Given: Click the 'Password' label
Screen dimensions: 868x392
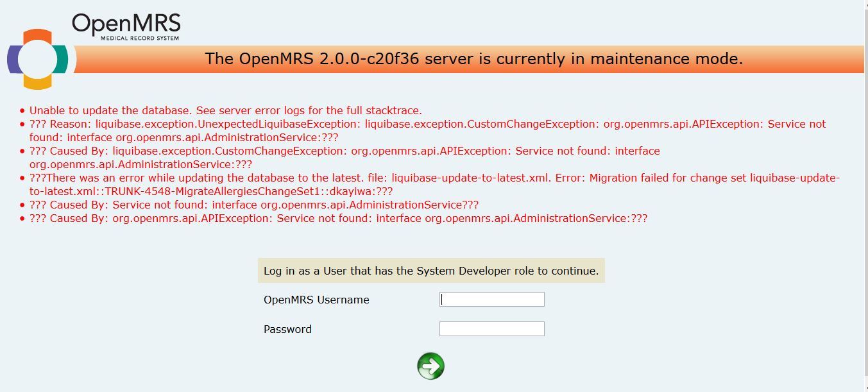Looking at the screenshot, I should point(287,329).
